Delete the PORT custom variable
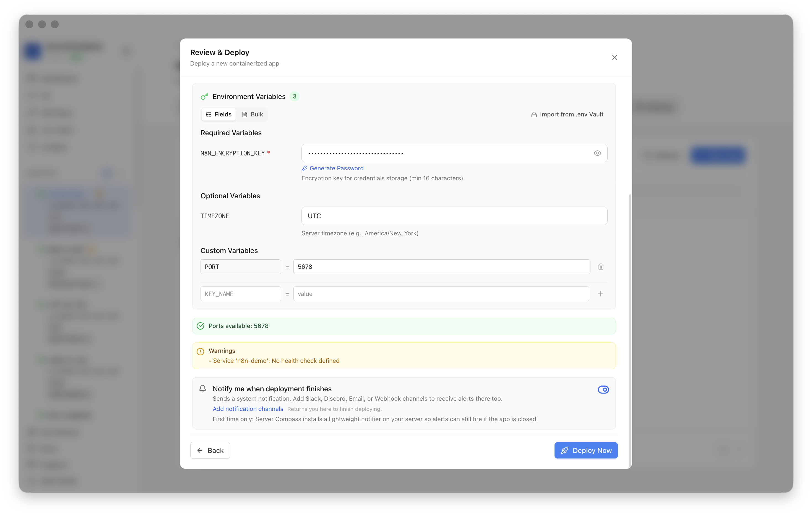The height and width of the screenshot is (516, 812). (601, 267)
